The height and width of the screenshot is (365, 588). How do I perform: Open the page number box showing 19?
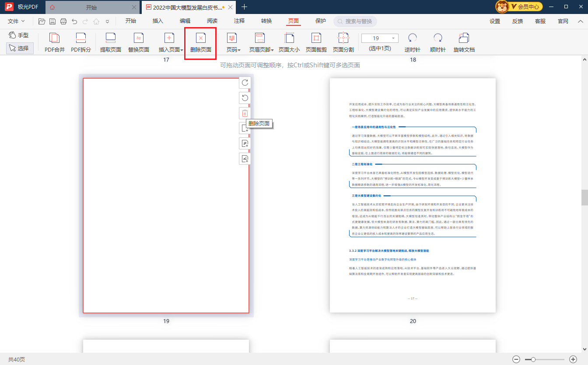coord(380,38)
